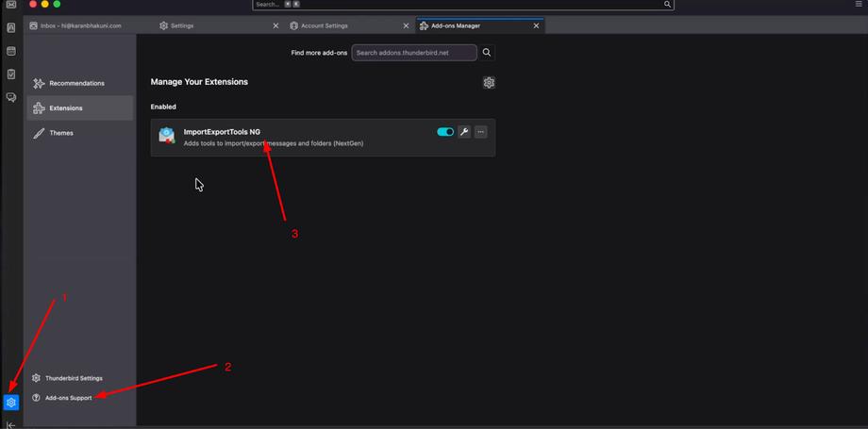Open Thunderbird Settings link

[x=68, y=378]
